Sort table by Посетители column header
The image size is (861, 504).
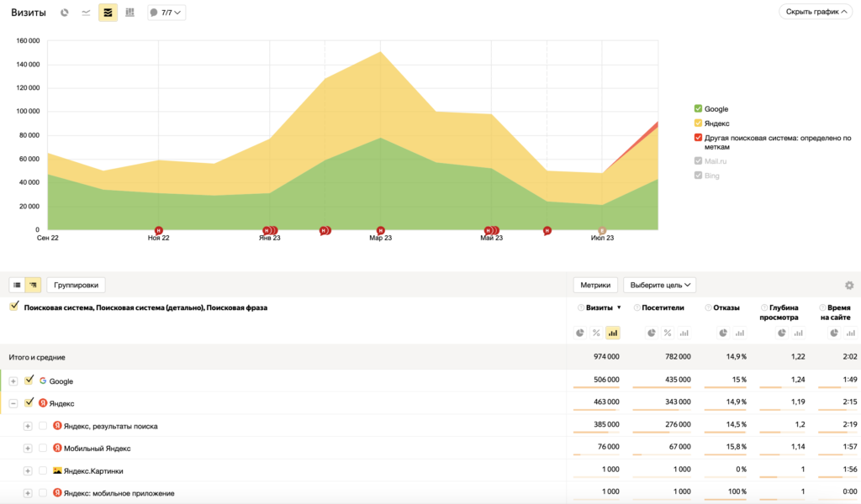click(x=663, y=307)
